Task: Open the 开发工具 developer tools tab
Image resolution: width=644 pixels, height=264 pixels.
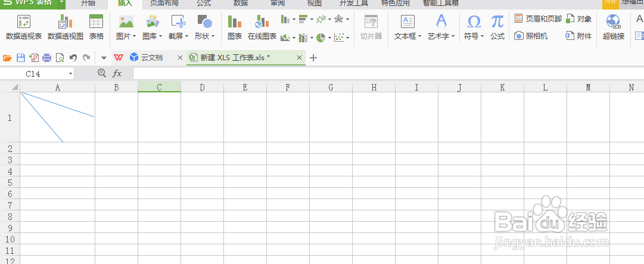Action: click(x=354, y=4)
